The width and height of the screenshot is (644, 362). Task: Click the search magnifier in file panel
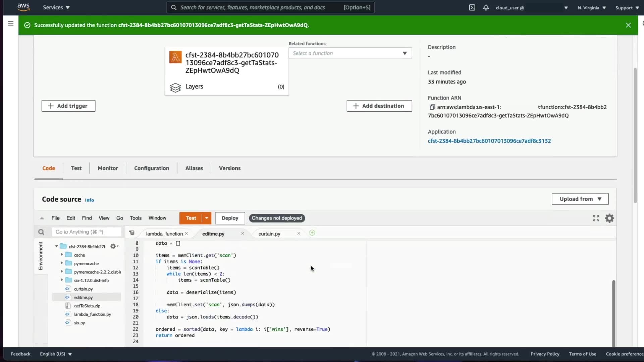pyautogui.click(x=41, y=232)
